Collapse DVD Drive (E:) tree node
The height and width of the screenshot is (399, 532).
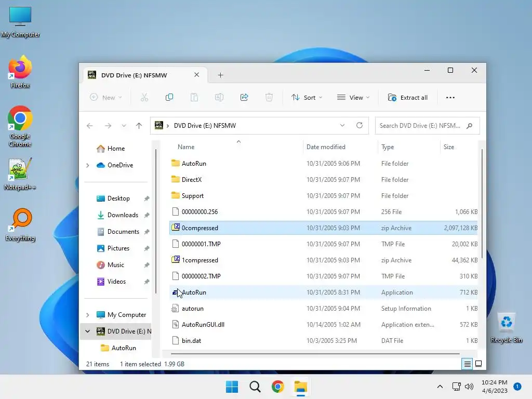click(87, 331)
